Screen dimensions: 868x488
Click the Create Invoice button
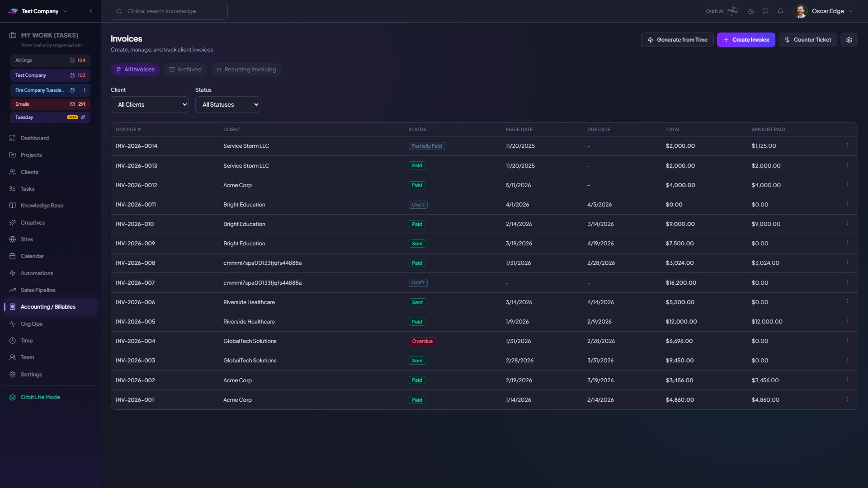tap(746, 40)
